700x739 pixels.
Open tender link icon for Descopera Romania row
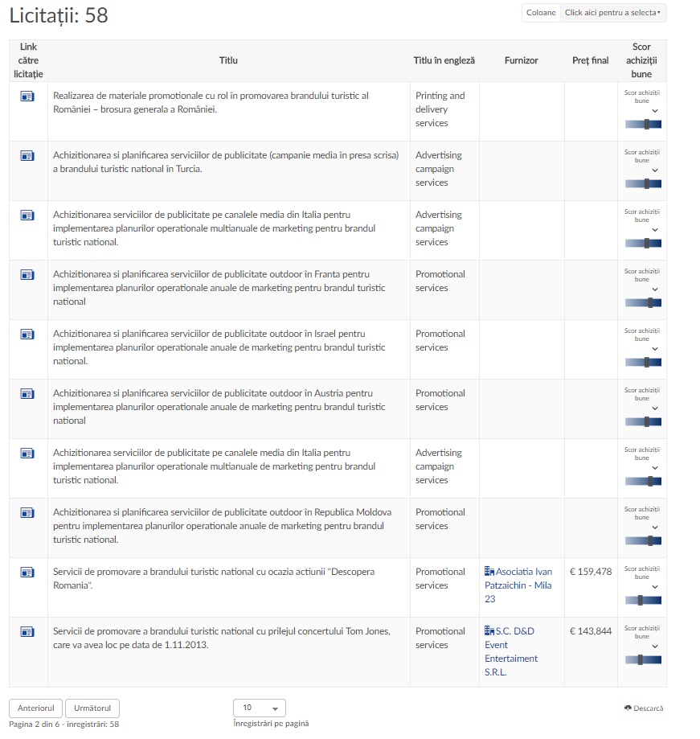pos(27,573)
